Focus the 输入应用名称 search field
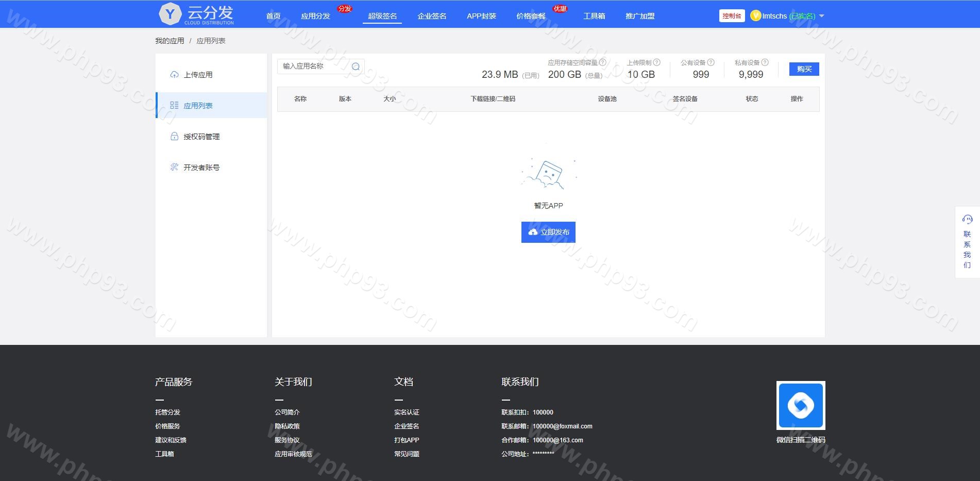980x481 pixels. (314, 67)
